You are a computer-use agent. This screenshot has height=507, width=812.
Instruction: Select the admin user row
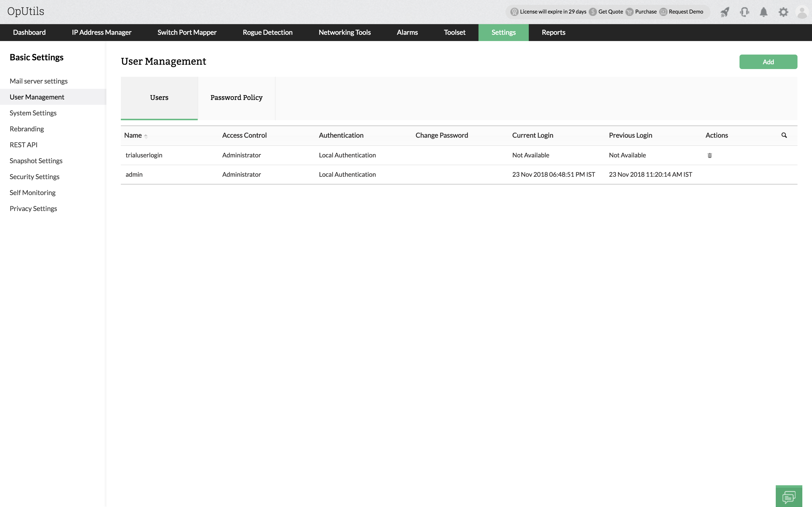[x=134, y=174]
